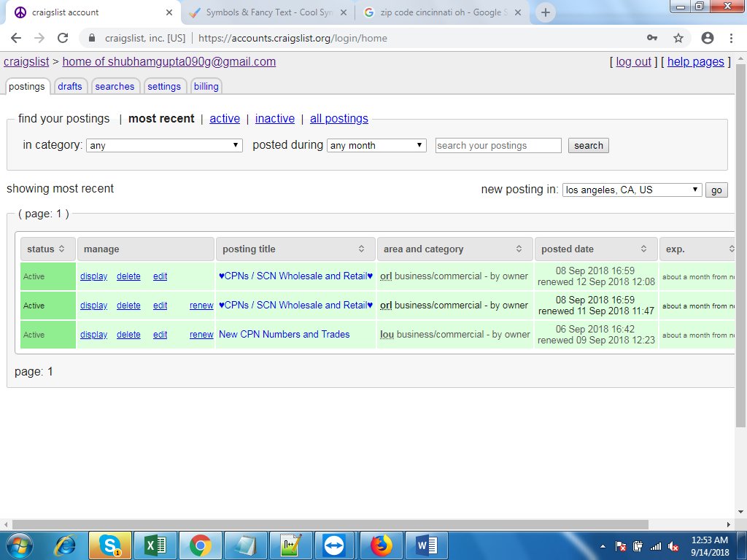Open the Chrome profile avatar menu

708,38
